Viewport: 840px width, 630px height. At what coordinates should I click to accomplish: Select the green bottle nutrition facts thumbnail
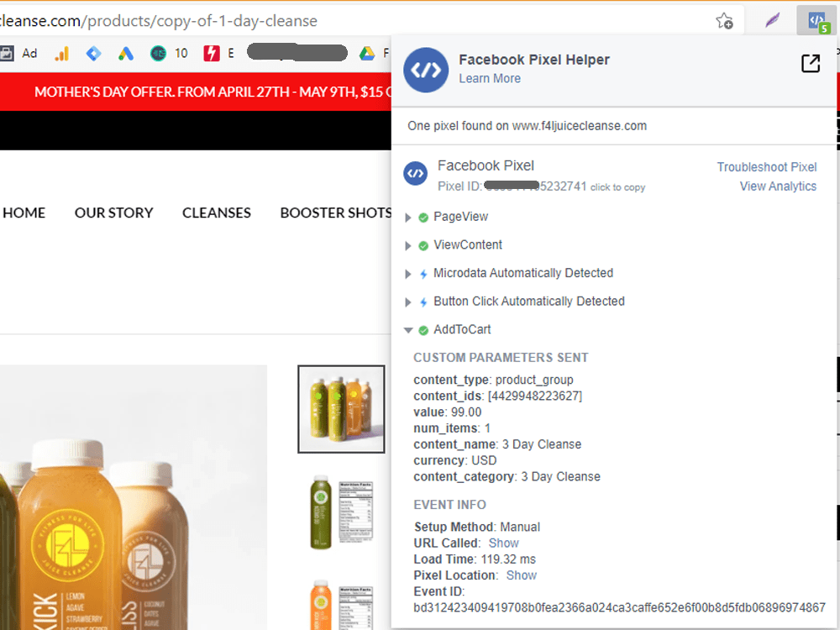point(341,512)
